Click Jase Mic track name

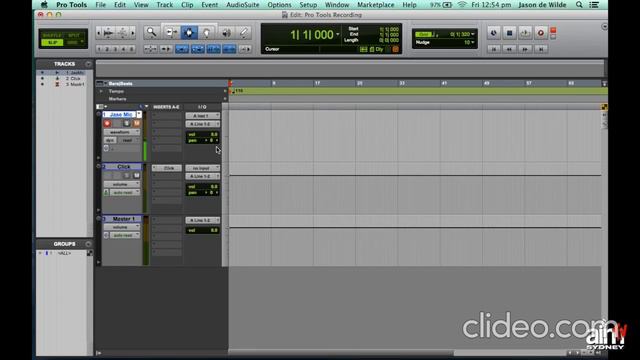coord(121,115)
